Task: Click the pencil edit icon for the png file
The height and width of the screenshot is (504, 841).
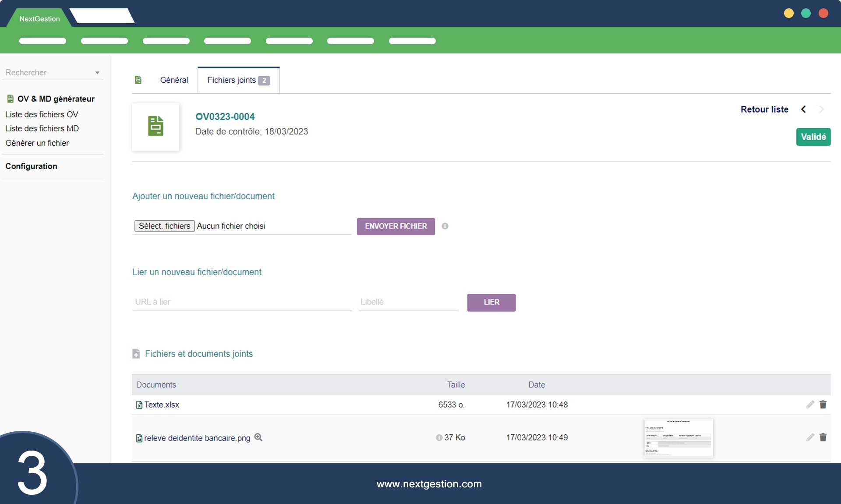Action: click(810, 437)
